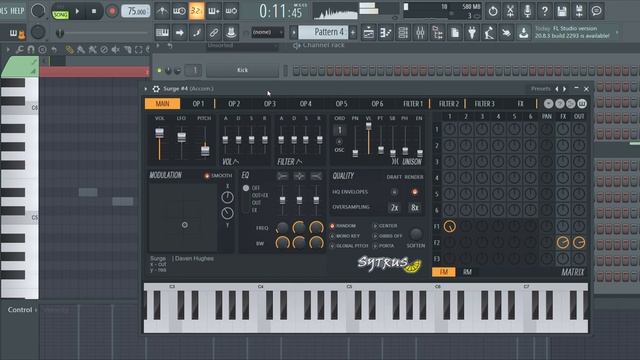The width and height of the screenshot is (640, 360).
Task: Open the Browser view icon
Action: point(438,32)
